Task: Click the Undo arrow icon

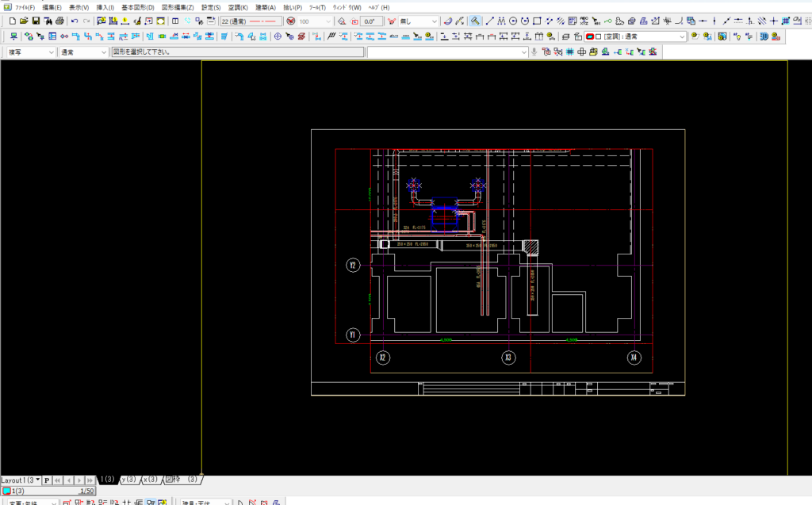Action: (x=75, y=21)
